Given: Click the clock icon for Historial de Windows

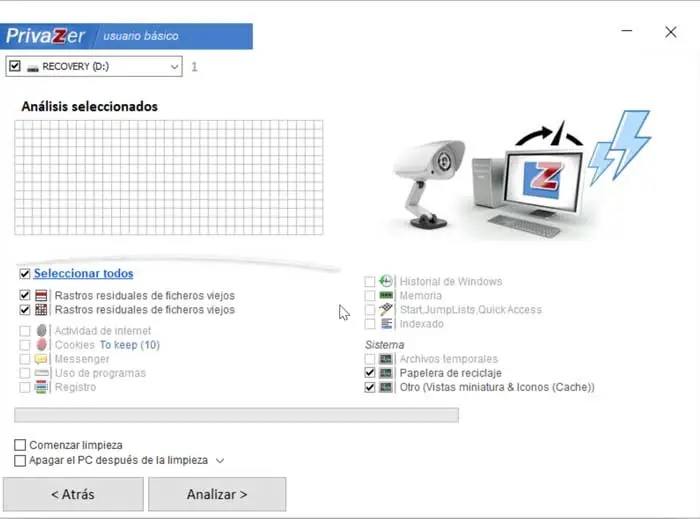Looking at the screenshot, I should click(386, 281).
